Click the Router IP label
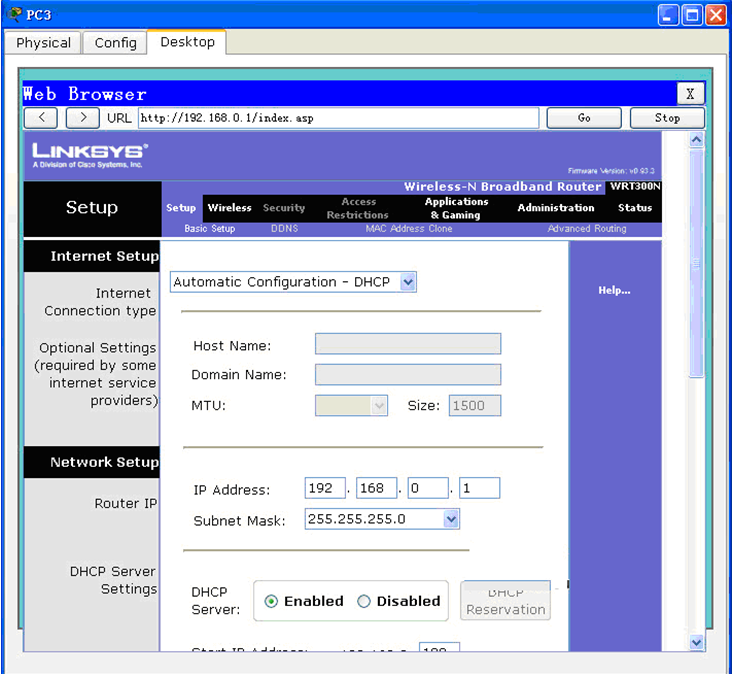Image resolution: width=732 pixels, height=674 pixels. [126, 504]
